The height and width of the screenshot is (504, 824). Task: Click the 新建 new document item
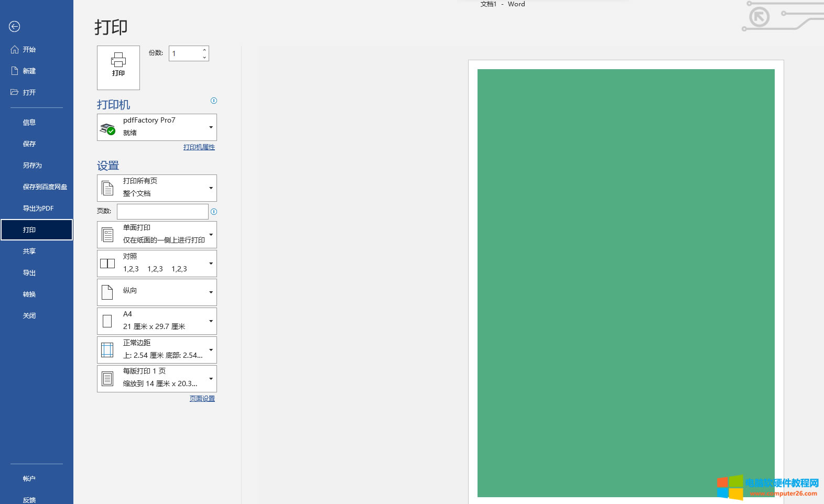pyautogui.click(x=29, y=71)
